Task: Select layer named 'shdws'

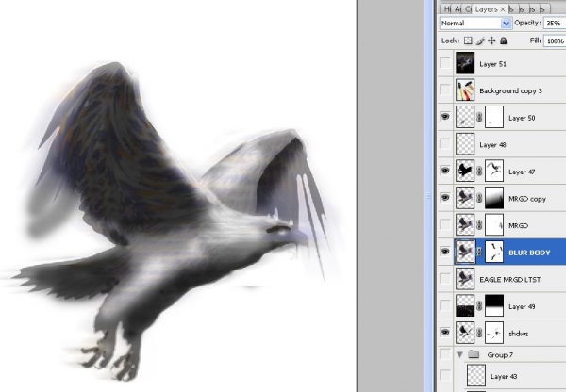Action: pos(519,334)
